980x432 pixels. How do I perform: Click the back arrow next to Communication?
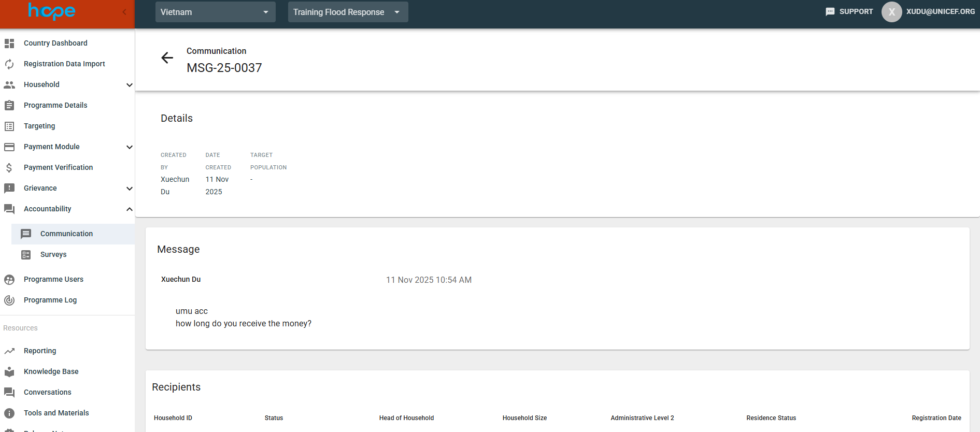pos(167,58)
